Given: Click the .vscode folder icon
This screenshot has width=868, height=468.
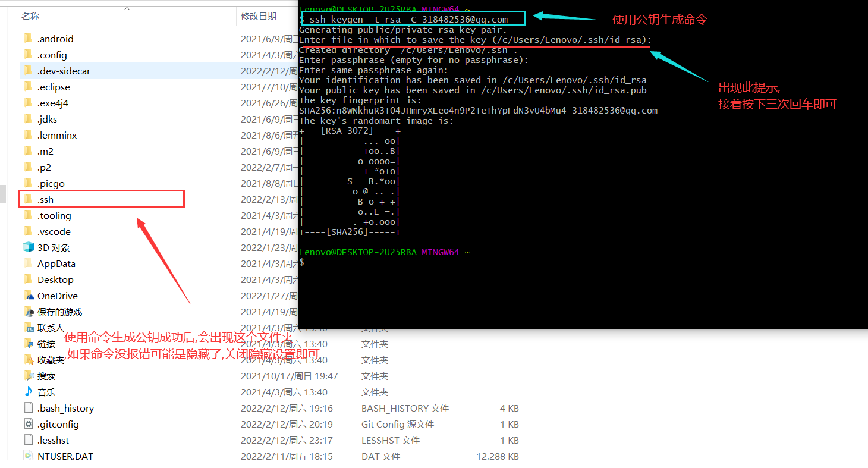Looking at the screenshot, I should point(28,231).
